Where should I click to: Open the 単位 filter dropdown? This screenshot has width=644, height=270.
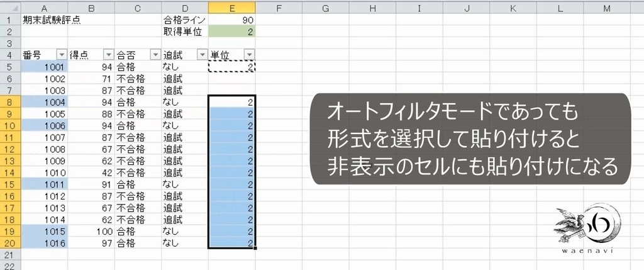(249, 55)
